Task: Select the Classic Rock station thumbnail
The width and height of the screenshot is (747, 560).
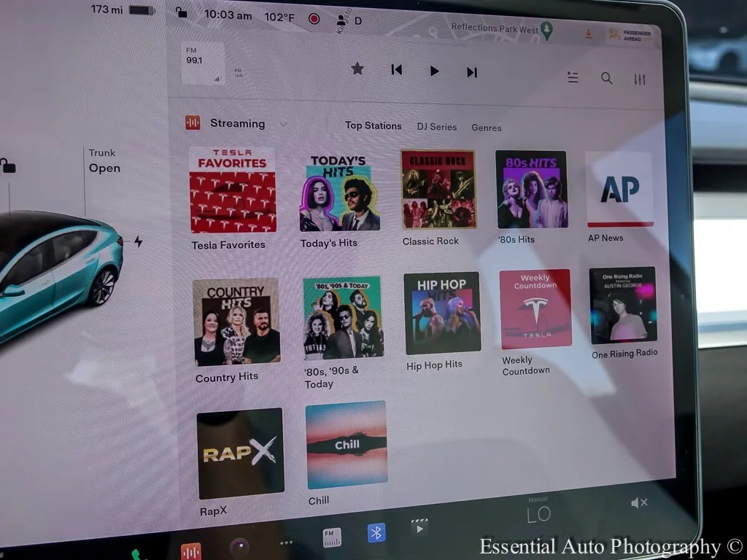Action: pos(438,190)
